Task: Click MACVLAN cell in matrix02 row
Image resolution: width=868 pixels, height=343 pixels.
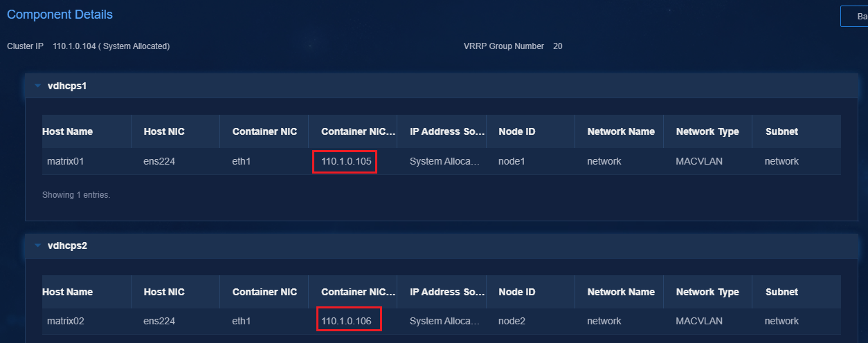Action: pos(699,321)
